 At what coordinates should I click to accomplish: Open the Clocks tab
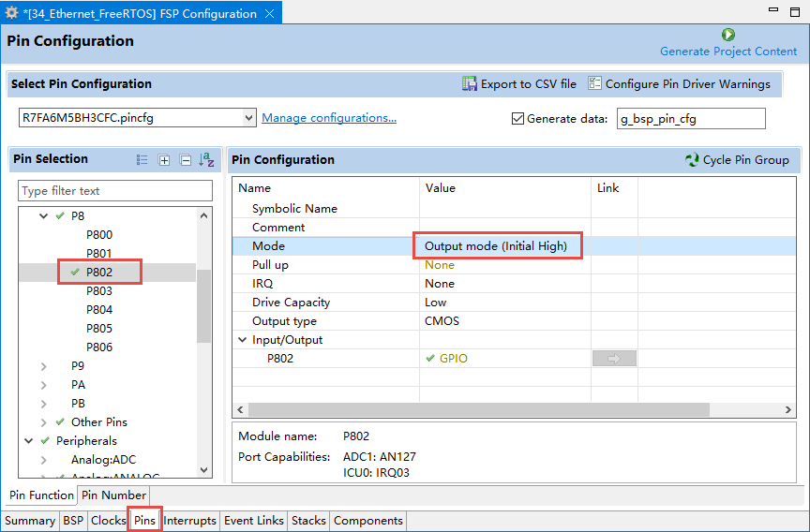tap(108, 521)
